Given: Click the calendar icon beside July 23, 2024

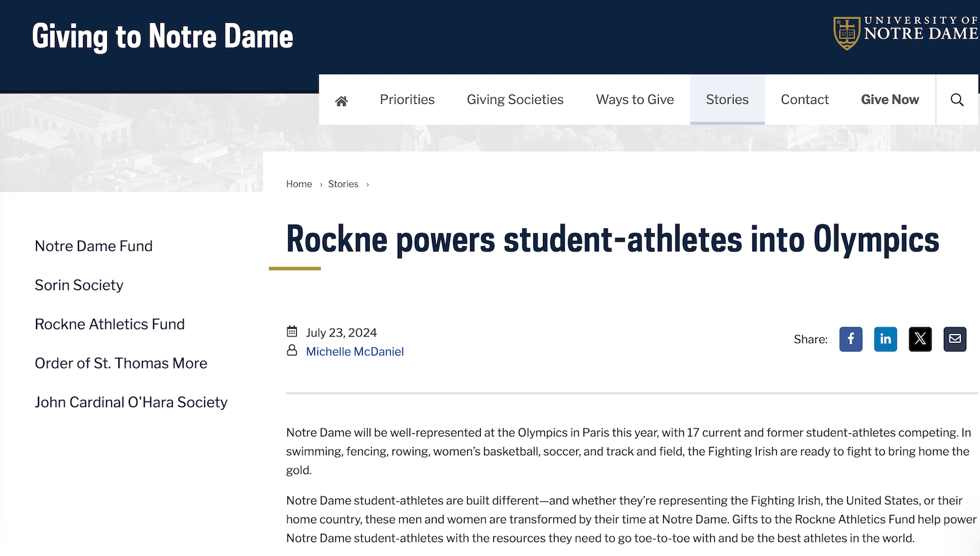Looking at the screenshot, I should pyautogui.click(x=292, y=331).
